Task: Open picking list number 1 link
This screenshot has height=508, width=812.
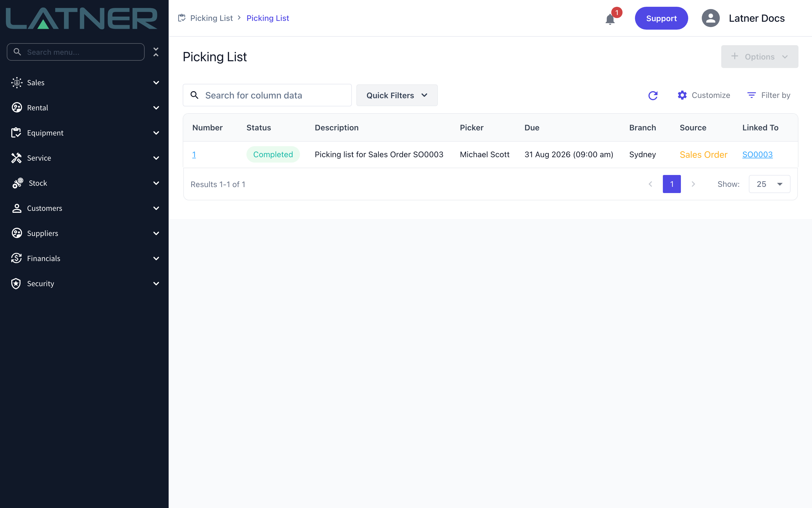Action: (194, 155)
